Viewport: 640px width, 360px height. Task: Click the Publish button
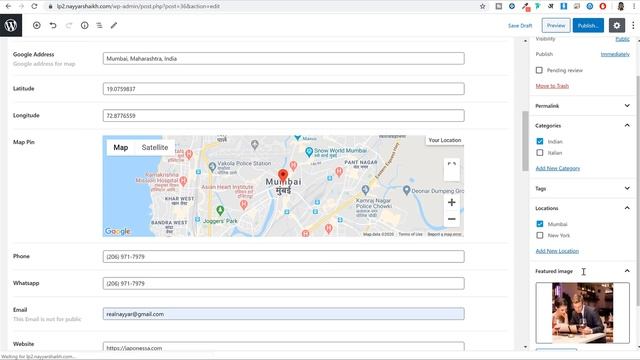click(588, 25)
